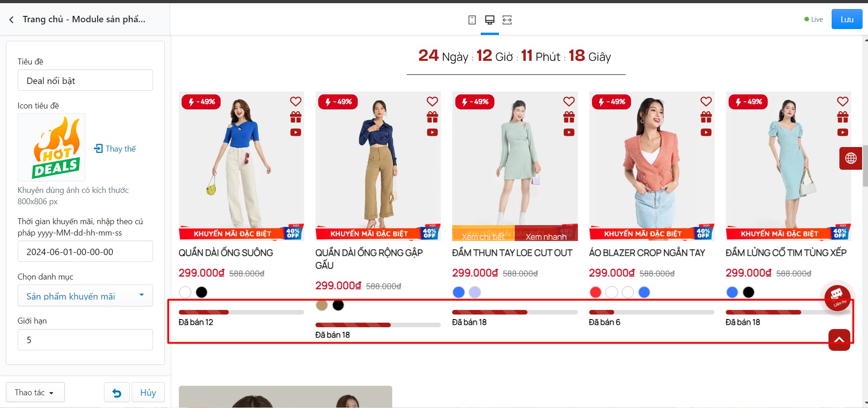Click the back-to-top arrow button
868x408 pixels.
(839, 339)
